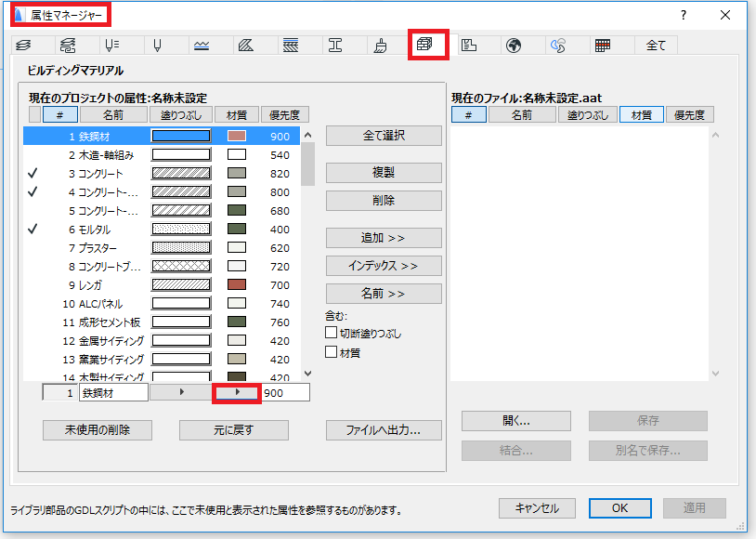
Task: Open the Line Types tab icon
Action: click(202, 46)
